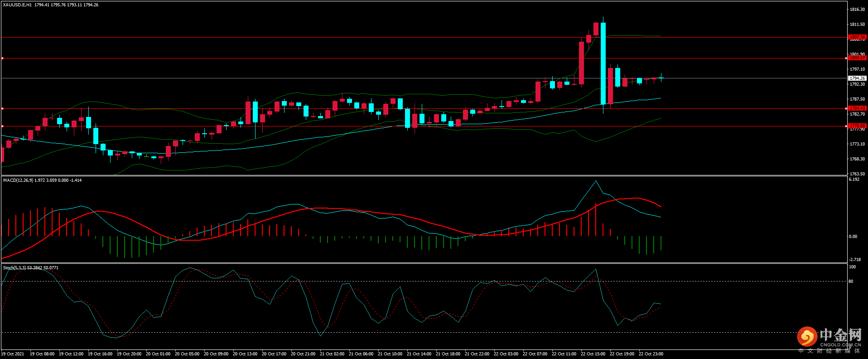Click the 22 Oct 03:00 time label
The width and height of the screenshot is (868, 359).
click(506, 354)
